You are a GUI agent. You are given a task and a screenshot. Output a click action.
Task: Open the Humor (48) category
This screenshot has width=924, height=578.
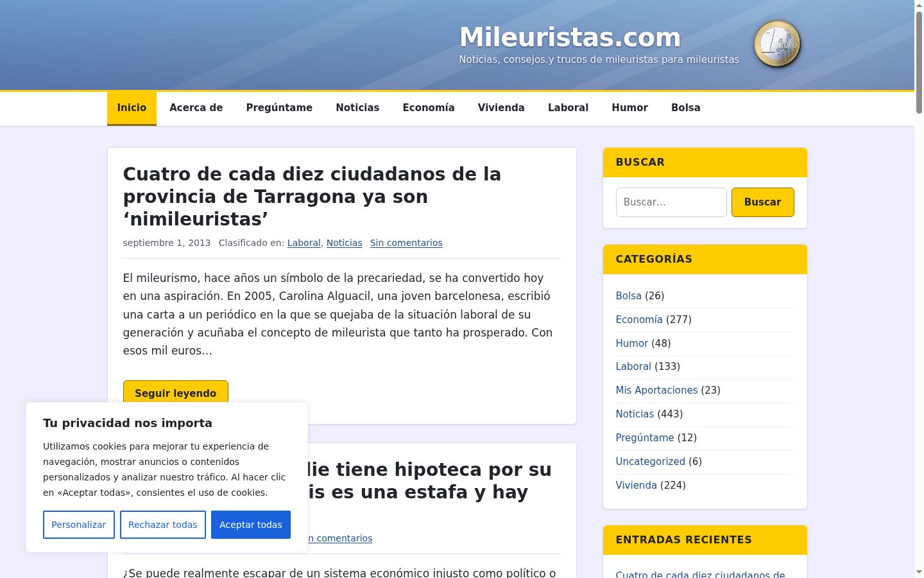[632, 344]
